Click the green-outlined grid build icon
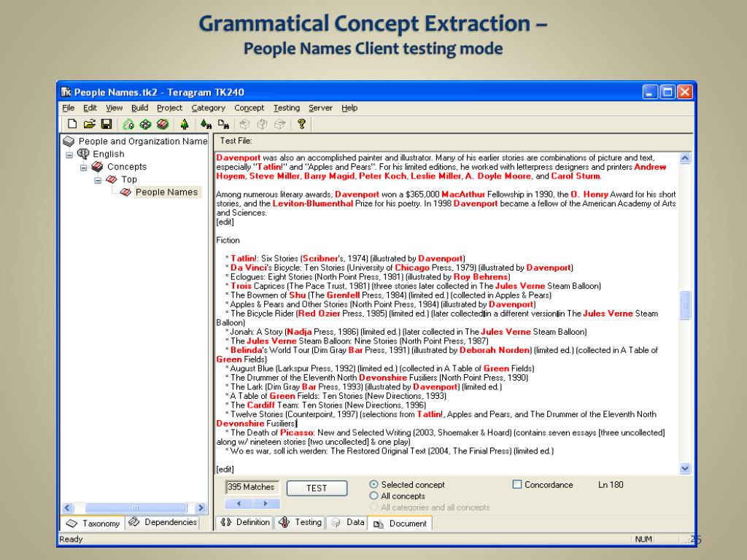Viewport: 747px width, 560px height. (x=145, y=124)
